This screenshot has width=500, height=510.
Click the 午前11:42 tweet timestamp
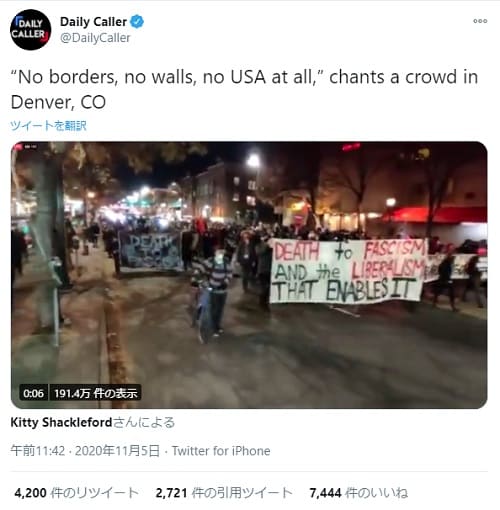click(x=38, y=451)
